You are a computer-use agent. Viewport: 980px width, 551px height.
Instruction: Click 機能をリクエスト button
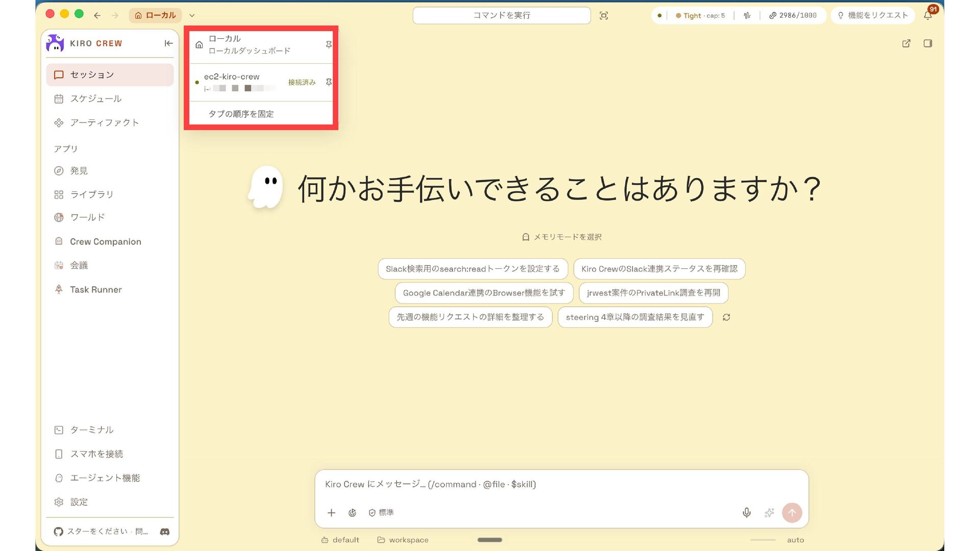tap(873, 15)
